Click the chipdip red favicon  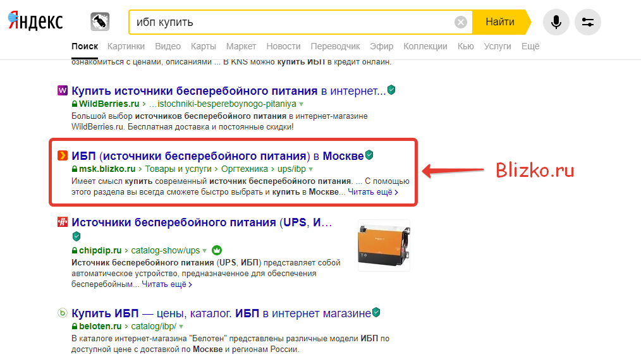point(62,222)
